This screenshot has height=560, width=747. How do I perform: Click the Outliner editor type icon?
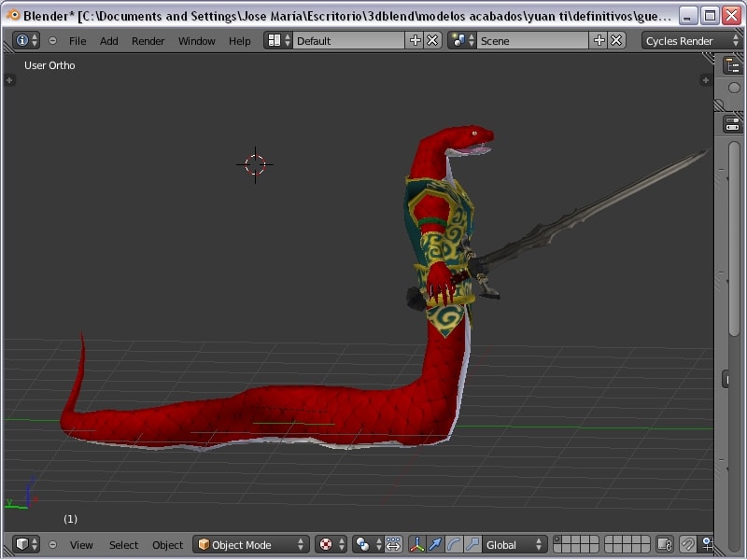coord(733,65)
